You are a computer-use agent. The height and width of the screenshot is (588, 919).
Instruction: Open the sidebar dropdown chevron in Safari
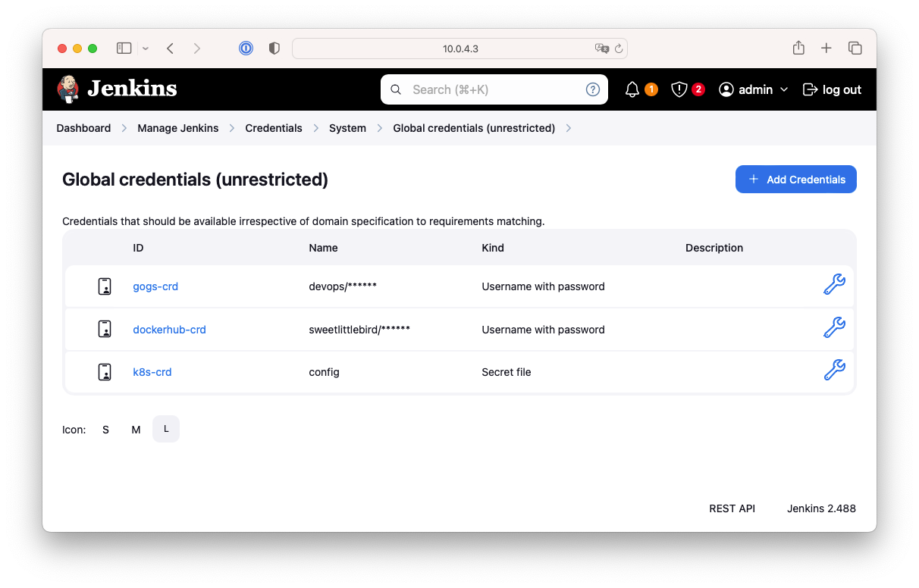pos(146,48)
